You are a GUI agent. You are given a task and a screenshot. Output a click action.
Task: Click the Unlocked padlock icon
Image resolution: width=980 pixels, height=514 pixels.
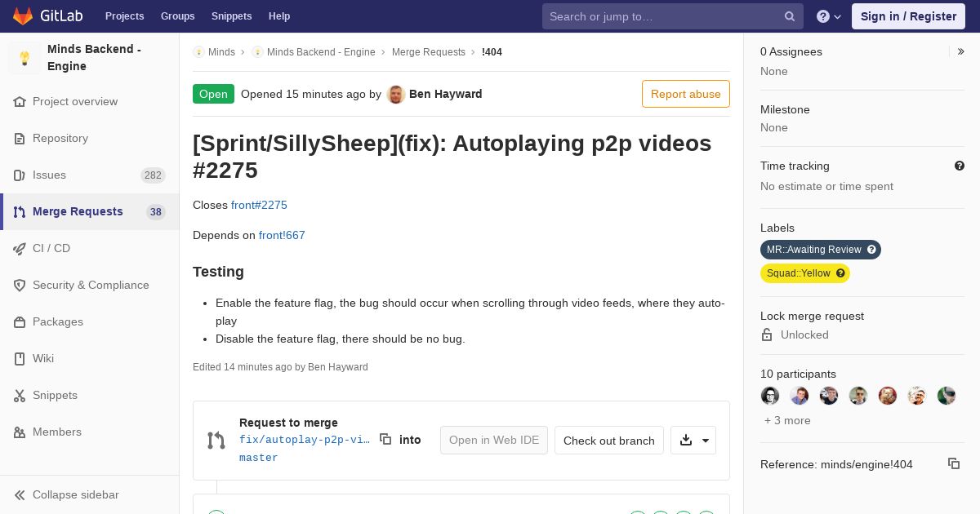coord(767,335)
